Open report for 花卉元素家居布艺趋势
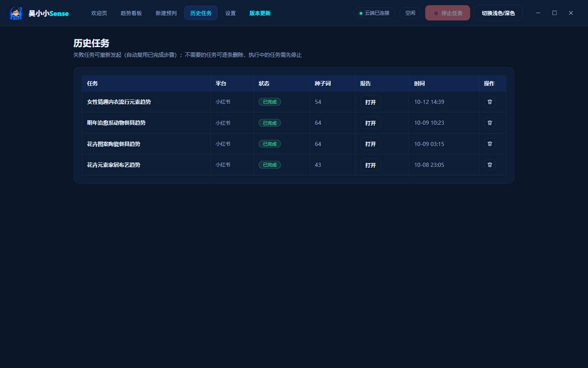The image size is (588, 368). (370, 165)
